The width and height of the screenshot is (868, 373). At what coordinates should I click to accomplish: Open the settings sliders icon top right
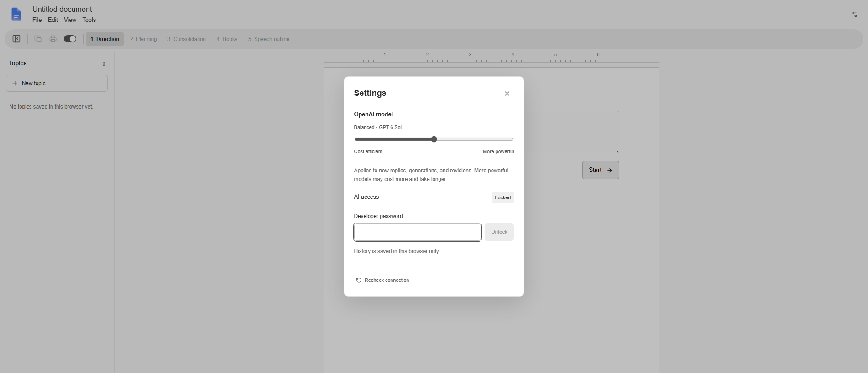point(854,15)
